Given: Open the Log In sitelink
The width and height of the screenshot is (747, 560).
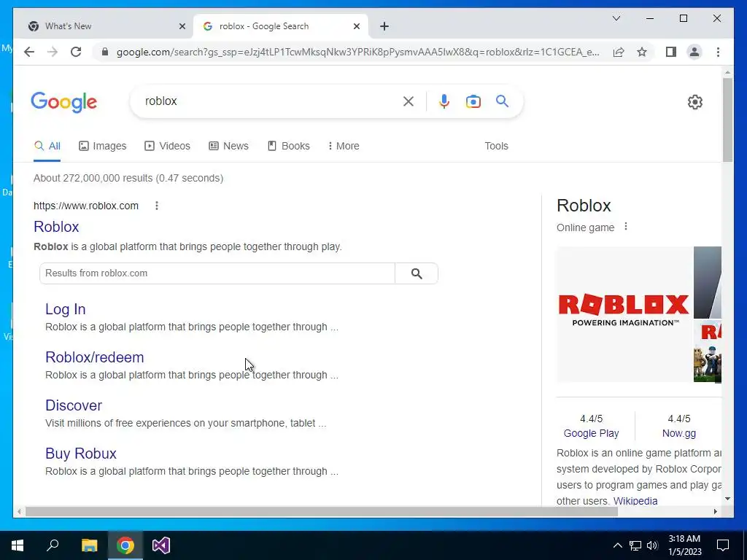Looking at the screenshot, I should 65,309.
